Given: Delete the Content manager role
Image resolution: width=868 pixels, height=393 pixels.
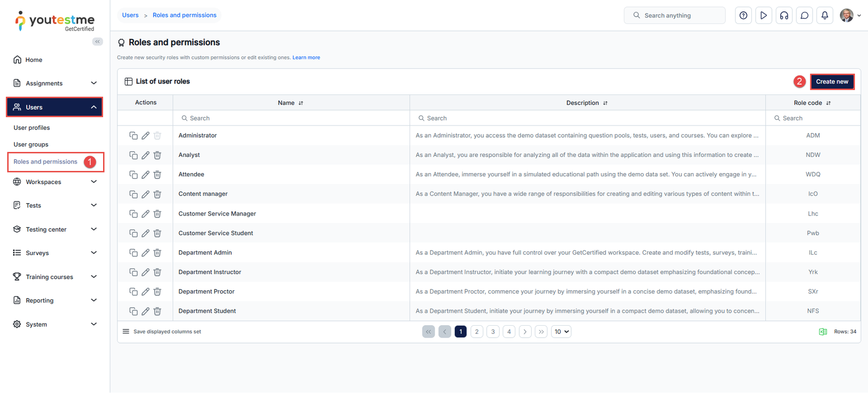Looking at the screenshot, I should pyautogui.click(x=157, y=194).
